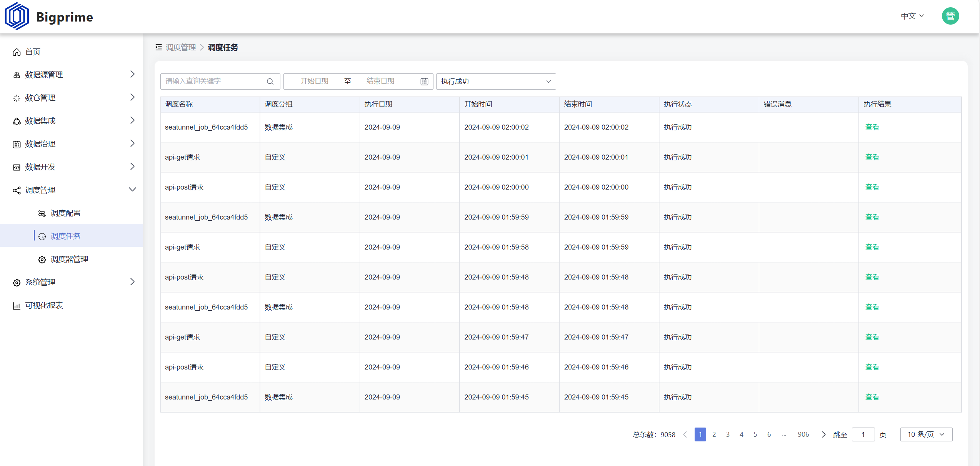Screen dimensions: 980x466
Task: Click the pagination ellipsis to skip pages
Action: [784, 434]
